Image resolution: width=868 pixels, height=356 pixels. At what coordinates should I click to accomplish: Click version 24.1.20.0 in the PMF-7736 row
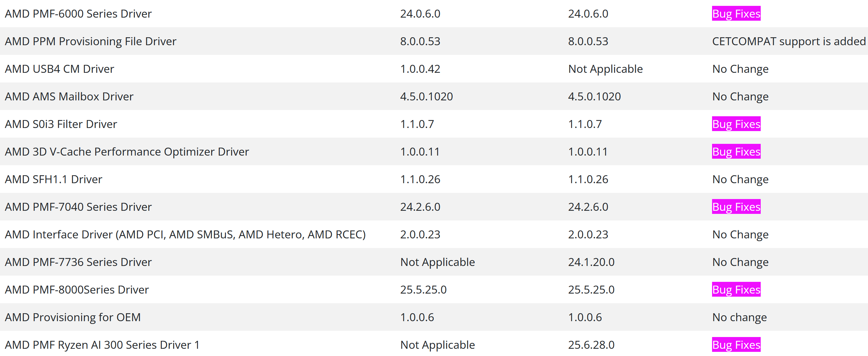pyautogui.click(x=591, y=262)
